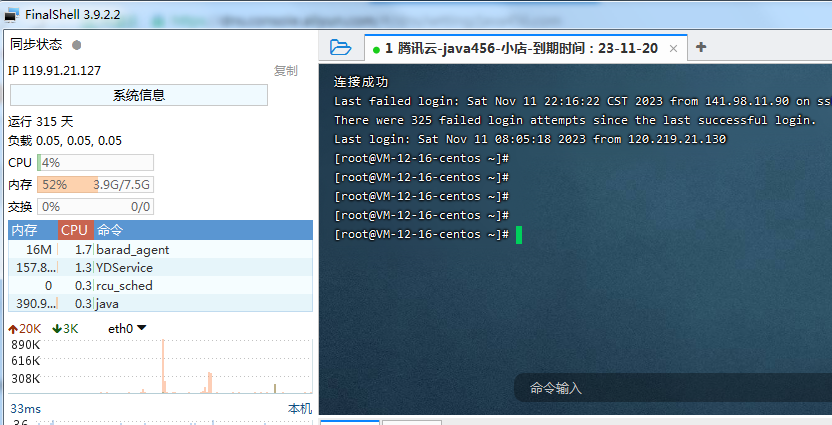Add a new tab with the plus icon
Viewport: 832px width, 425px height.
(x=701, y=47)
